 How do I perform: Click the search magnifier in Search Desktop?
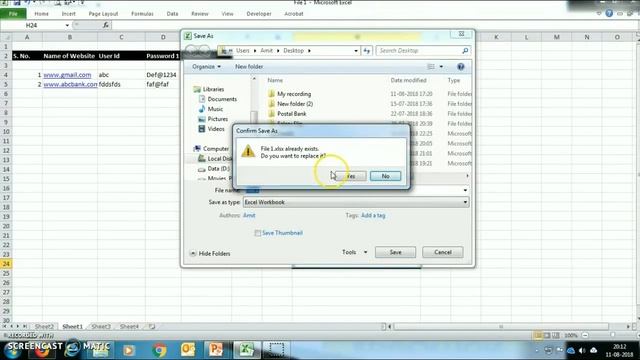tap(465, 51)
